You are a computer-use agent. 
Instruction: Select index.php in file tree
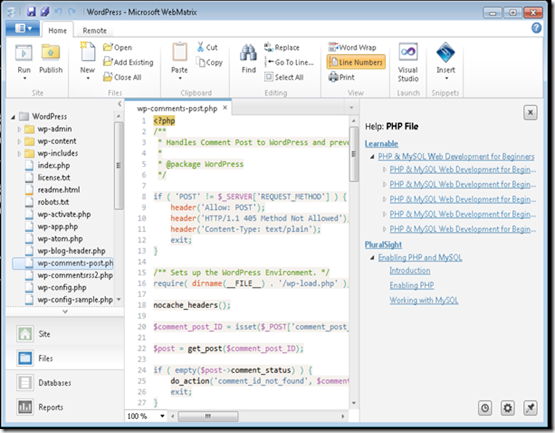pyautogui.click(x=54, y=166)
